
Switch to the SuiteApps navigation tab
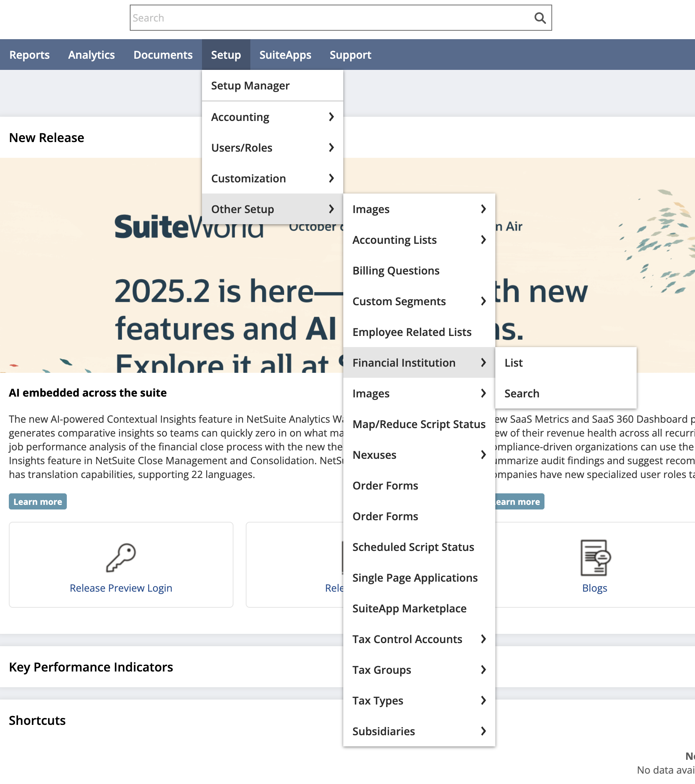click(x=285, y=55)
